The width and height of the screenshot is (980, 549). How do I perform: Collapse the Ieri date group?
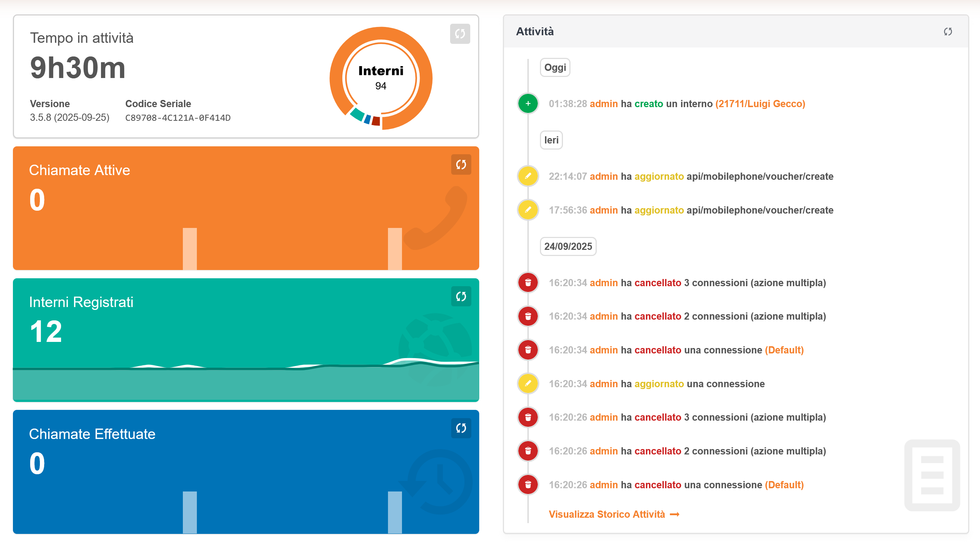pos(551,140)
